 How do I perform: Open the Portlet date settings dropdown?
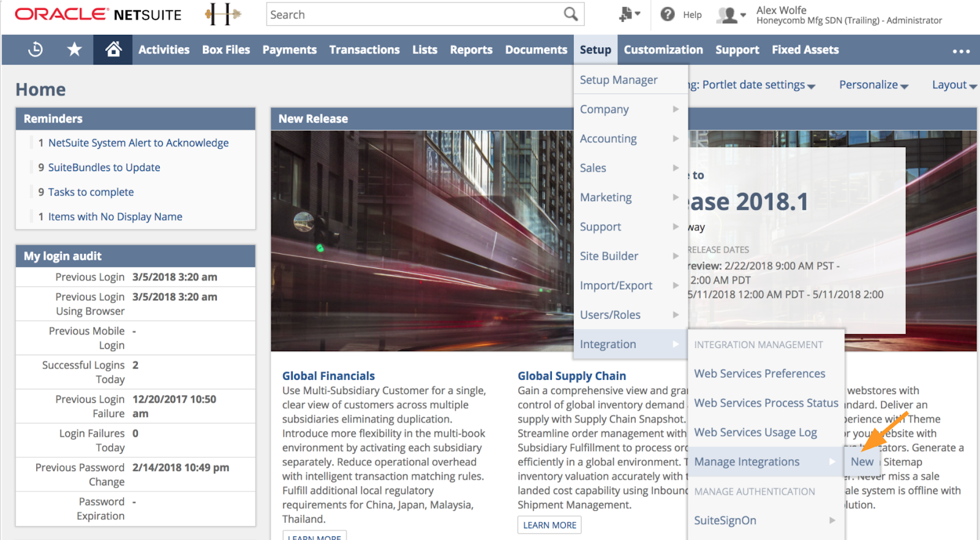758,85
